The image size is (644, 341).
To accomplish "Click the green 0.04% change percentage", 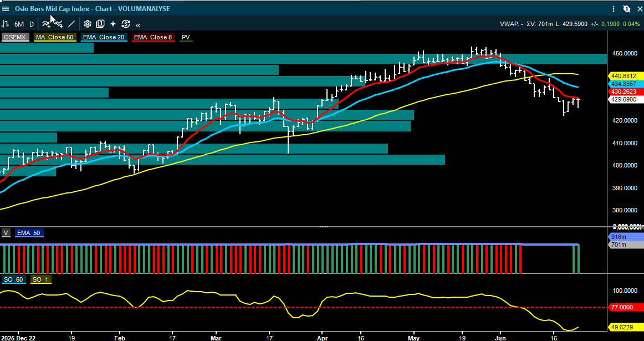I will (x=631, y=24).
